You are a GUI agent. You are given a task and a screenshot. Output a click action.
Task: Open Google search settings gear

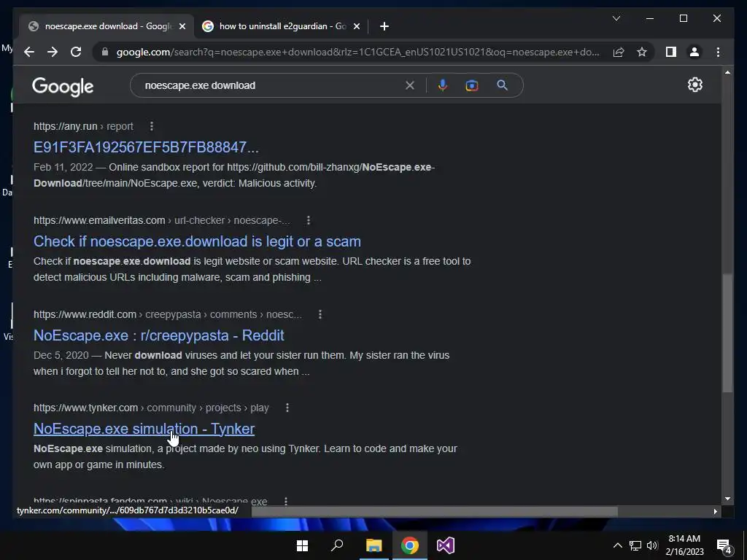(x=694, y=85)
